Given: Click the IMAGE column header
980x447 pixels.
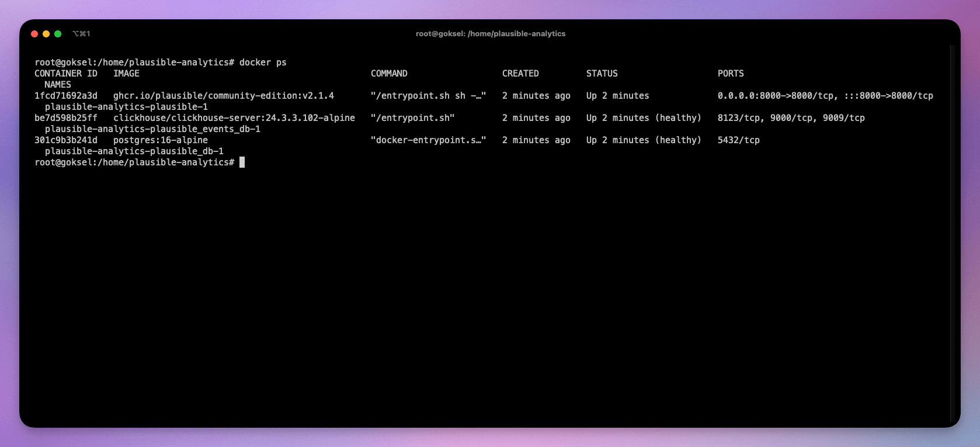Looking at the screenshot, I should click(126, 74).
